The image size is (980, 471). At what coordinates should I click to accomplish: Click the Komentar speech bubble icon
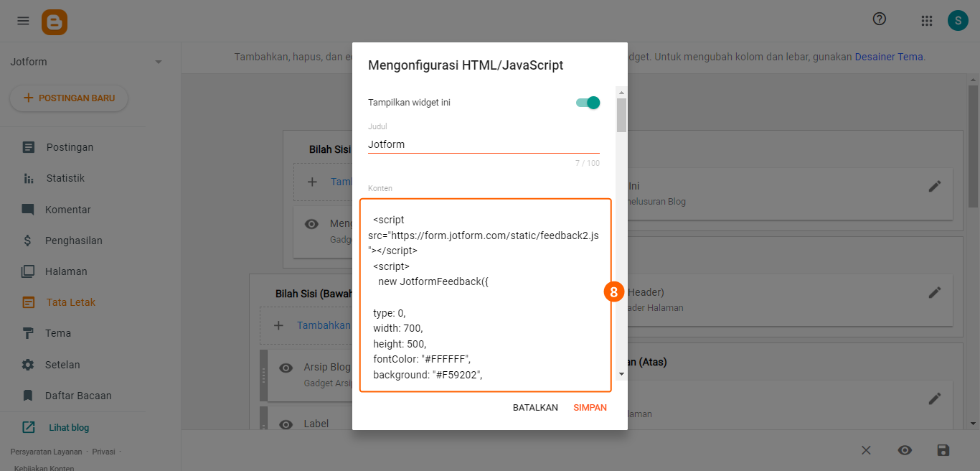pos(28,210)
